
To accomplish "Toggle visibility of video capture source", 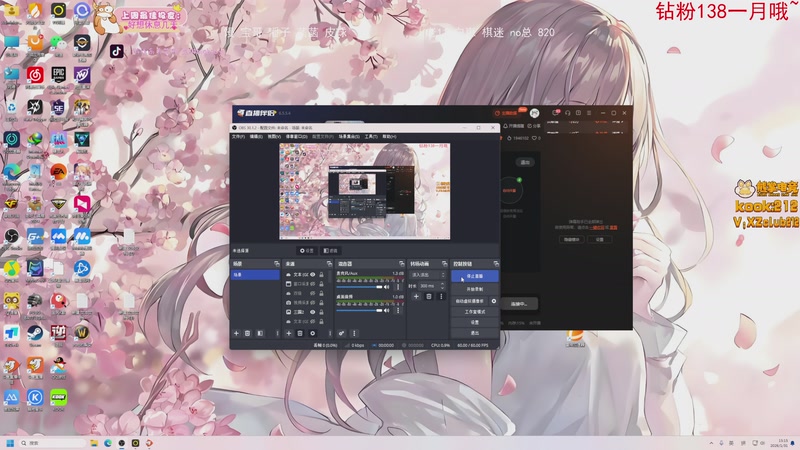I will [313, 303].
